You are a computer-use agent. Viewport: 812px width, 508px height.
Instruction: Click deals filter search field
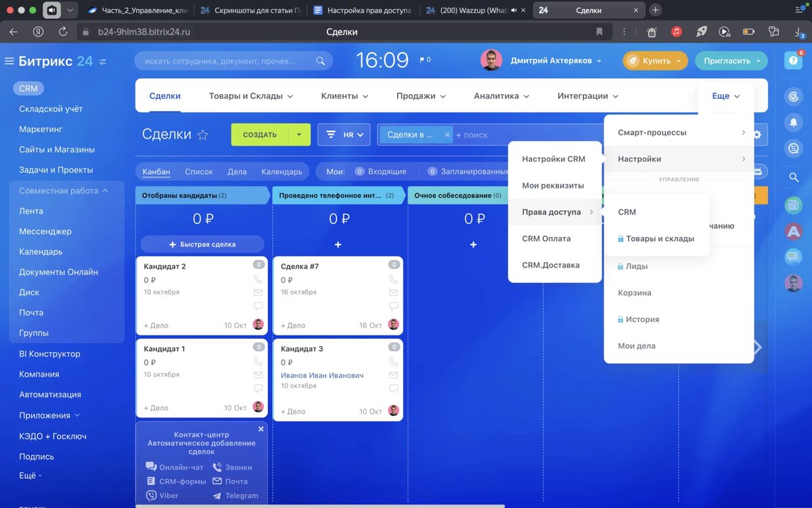click(x=528, y=135)
